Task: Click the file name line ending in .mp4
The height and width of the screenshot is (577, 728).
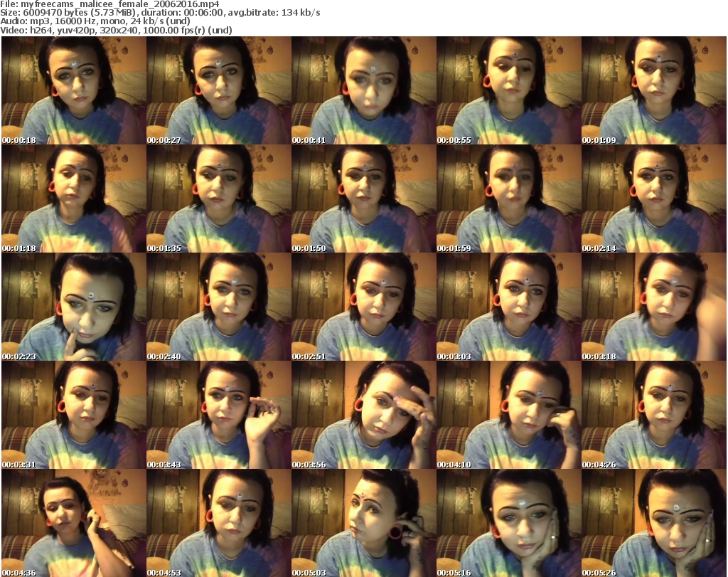Action: tap(109, 4)
